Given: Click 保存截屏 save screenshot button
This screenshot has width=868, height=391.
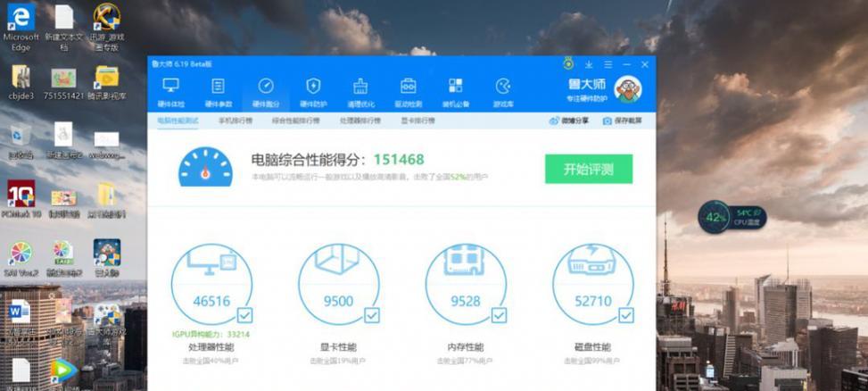Looking at the screenshot, I should [622, 121].
